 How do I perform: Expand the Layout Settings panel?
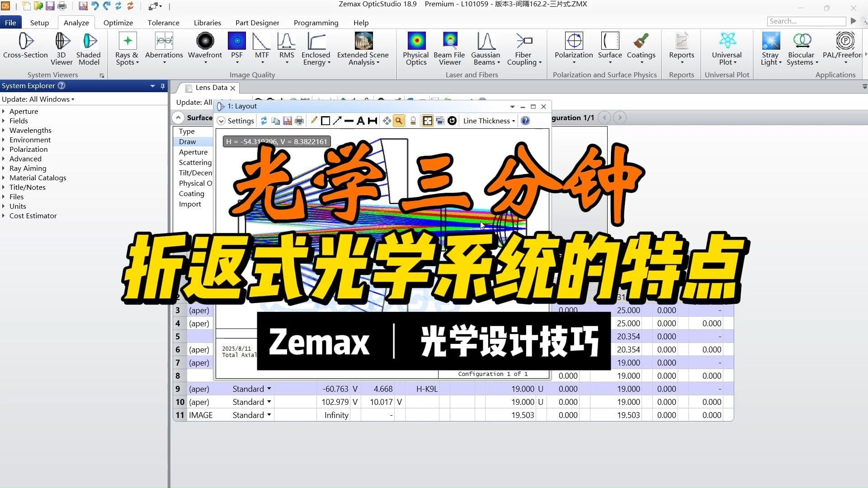221,121
